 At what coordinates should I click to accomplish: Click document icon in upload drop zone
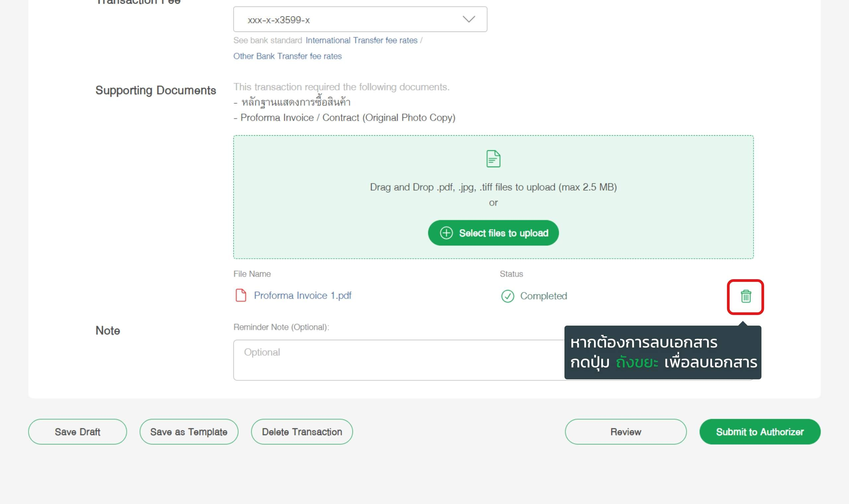[x=493, y=158]
